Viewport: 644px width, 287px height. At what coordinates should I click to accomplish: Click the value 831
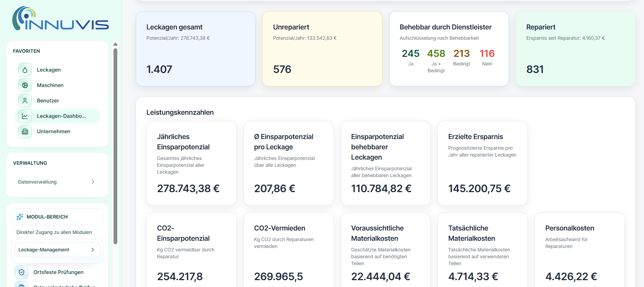535,69
